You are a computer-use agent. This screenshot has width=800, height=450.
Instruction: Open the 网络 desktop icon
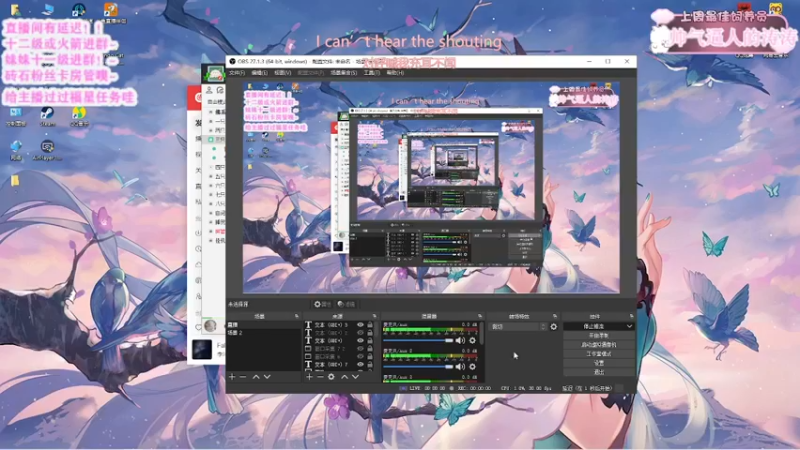pyautogui.click(x=16, y=151)
